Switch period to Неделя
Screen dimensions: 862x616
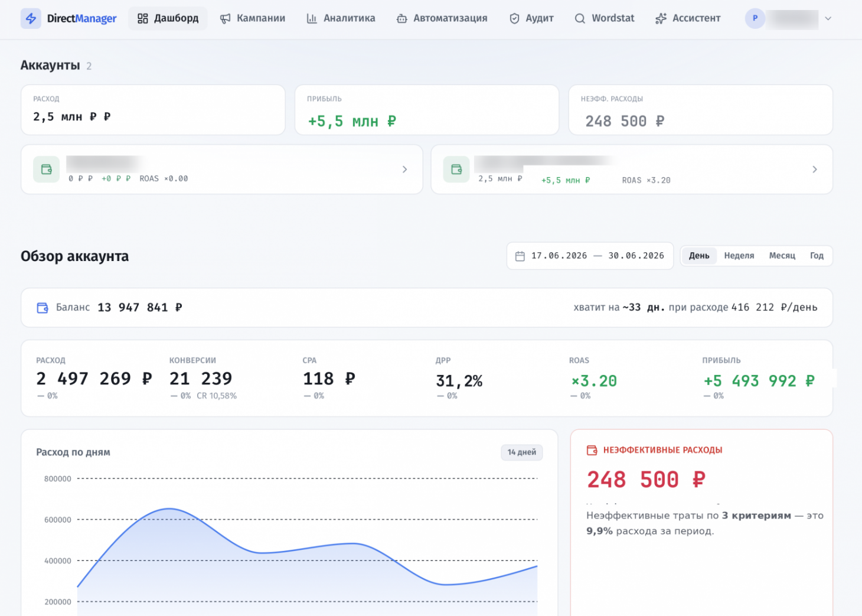[x=739, y=256]
